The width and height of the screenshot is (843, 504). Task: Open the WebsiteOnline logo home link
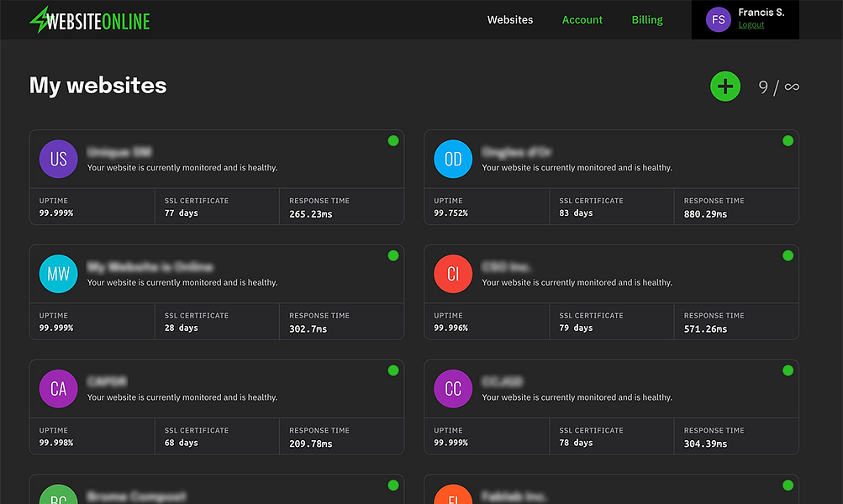click(x=89, y=20)
